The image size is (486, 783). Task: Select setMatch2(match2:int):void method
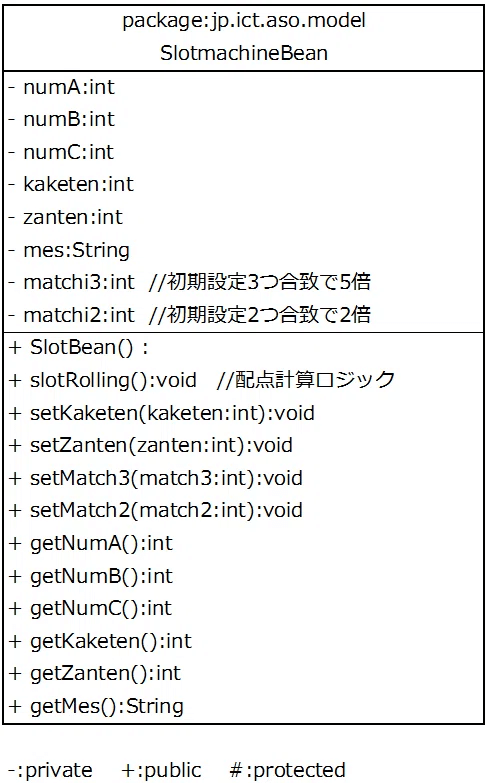click(x=156, y=510)
